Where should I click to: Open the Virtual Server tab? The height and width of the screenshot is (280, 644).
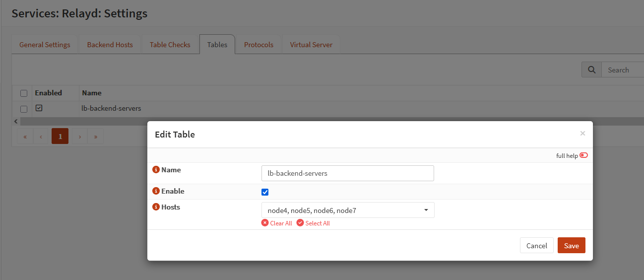tap(311, 45)
